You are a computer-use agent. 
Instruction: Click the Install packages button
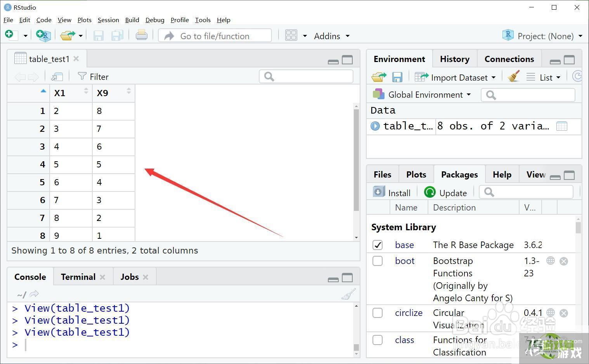pos(392,193)
